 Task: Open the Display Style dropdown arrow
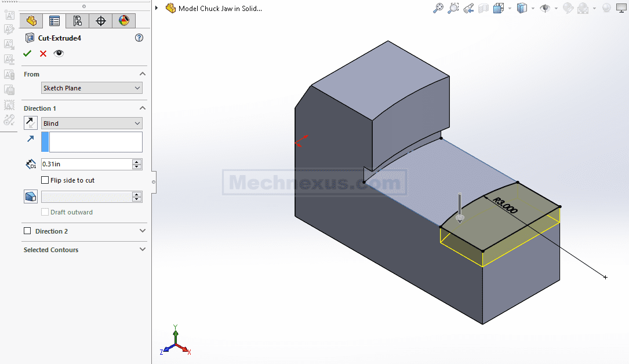click(533, 8)
